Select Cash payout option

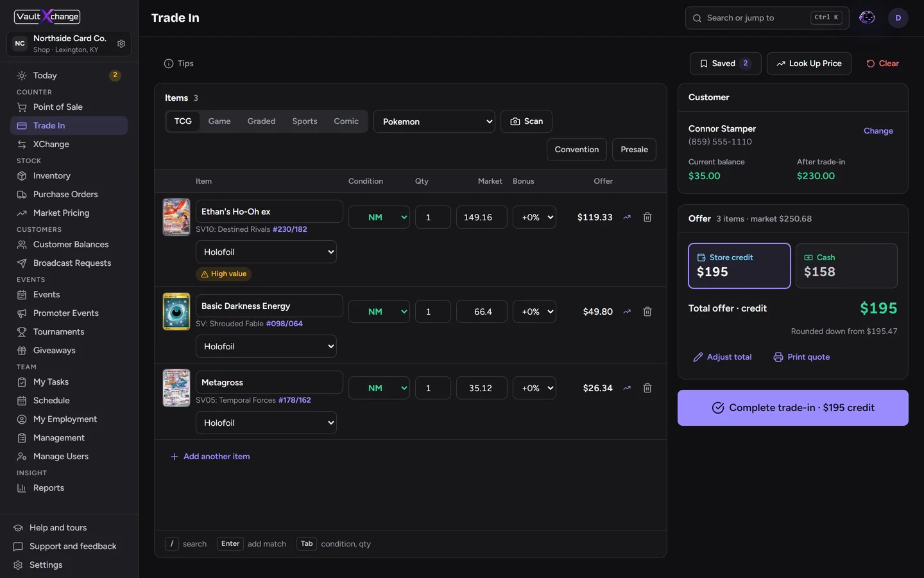(x=846, y=266)
